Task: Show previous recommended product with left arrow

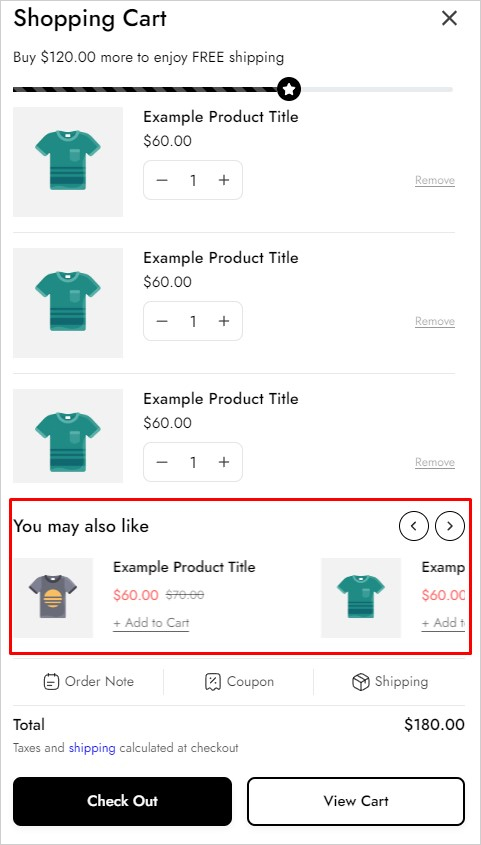Action: click(414, 526)
